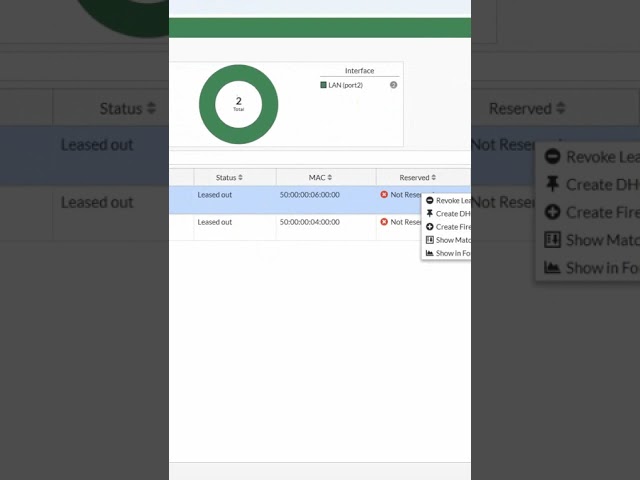Click the chart icon for Show in FortiView
The image size is (640, 480).
click(x=430, y=253)
